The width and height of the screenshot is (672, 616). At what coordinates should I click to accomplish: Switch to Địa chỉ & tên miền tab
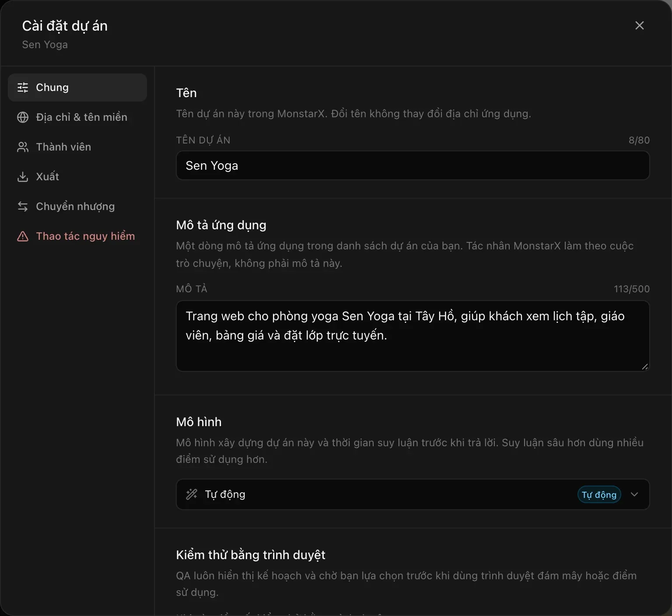pyautogui.click(x=77, y=117)
